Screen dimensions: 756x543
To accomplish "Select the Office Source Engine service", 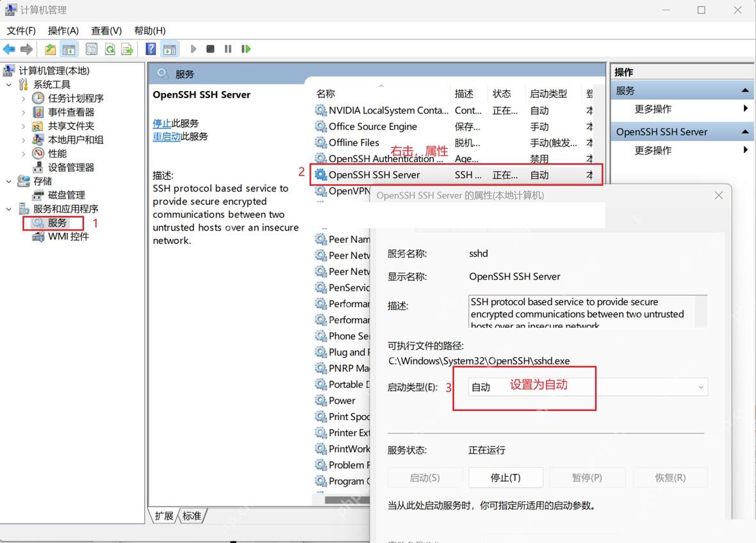I will 454,127.
